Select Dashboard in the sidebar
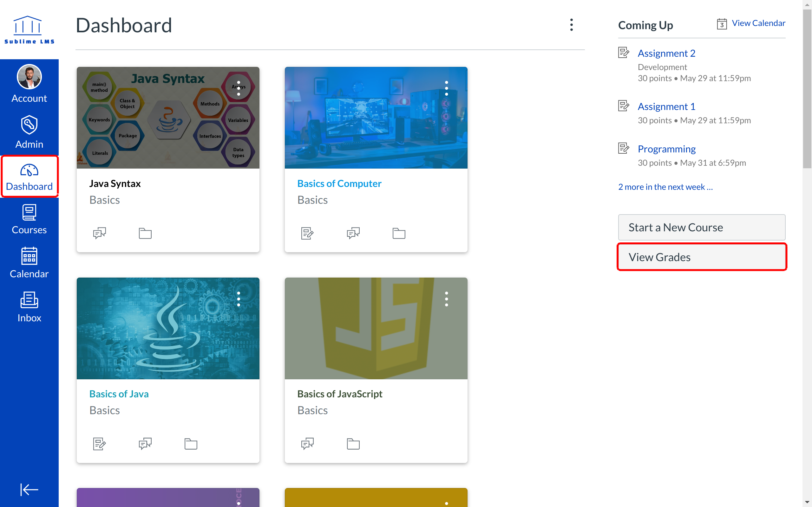 (29, 177)
